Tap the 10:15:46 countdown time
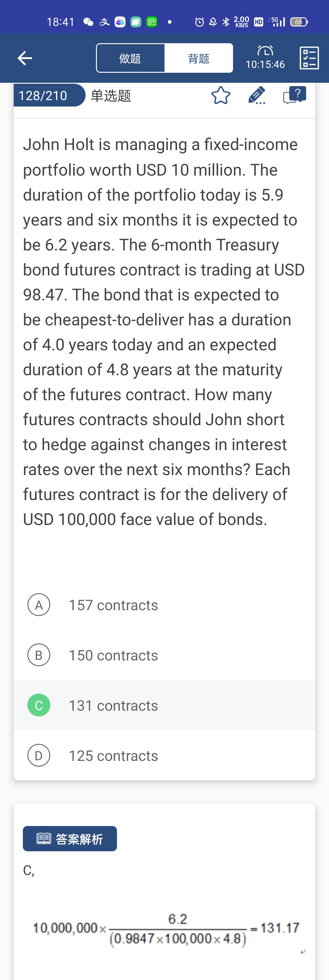329x980 pixels. coord(265,65)
